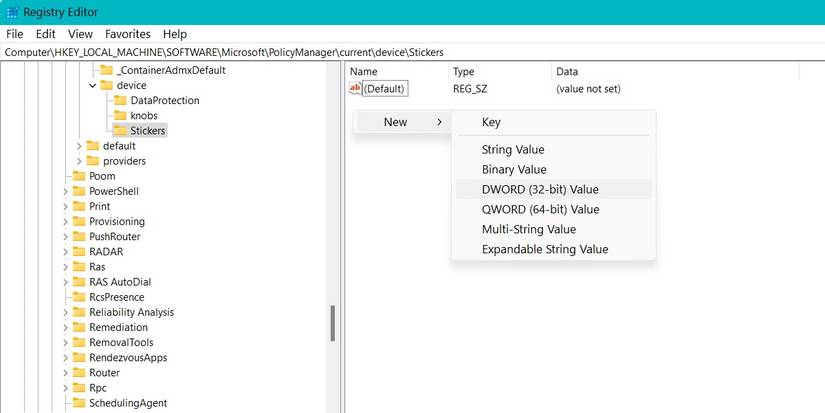Select the default key label
The width and height of the screenshot is (825, 413).
pyautogui.click(x=119, y=146)
